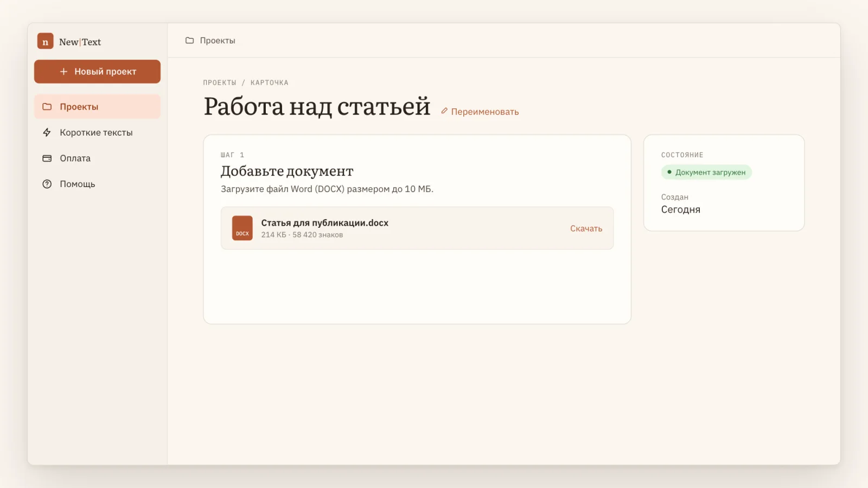868x488 pixels.
Task: Click Проекты label in the top bar
Action: [x=218, y=41]
